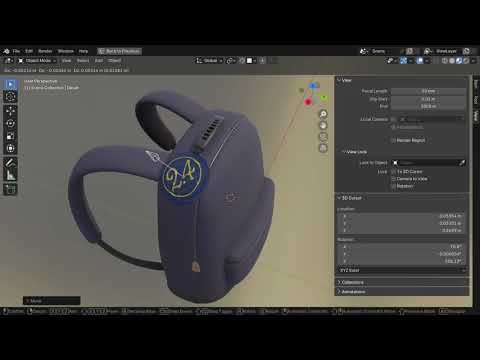Open the pivot point dropdown
480x360 pixels.
(231, 60)
